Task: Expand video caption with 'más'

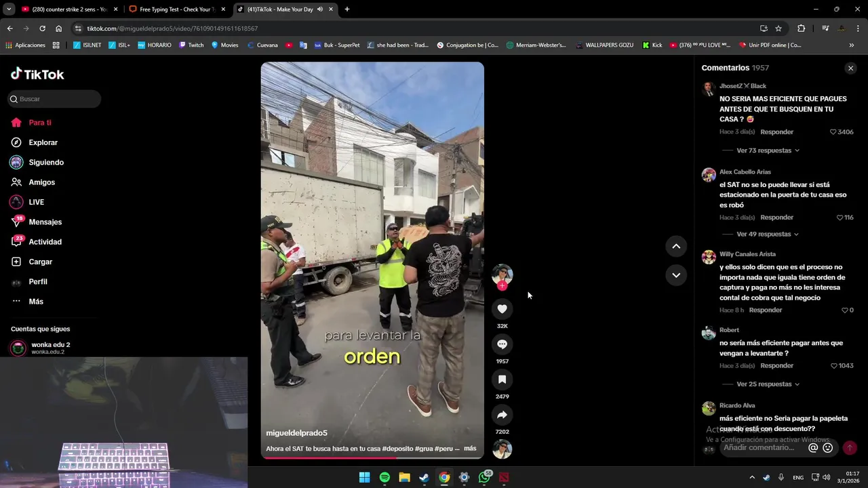Action: tap(470, 449)
